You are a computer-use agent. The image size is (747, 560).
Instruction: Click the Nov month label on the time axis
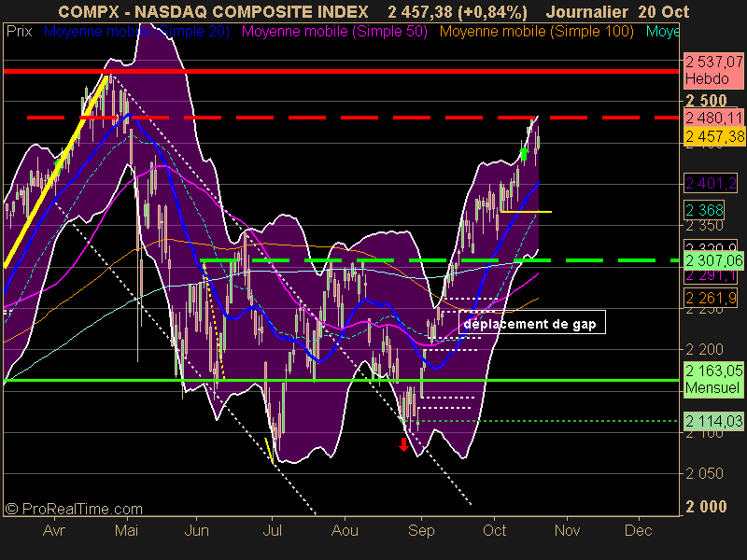567,530
